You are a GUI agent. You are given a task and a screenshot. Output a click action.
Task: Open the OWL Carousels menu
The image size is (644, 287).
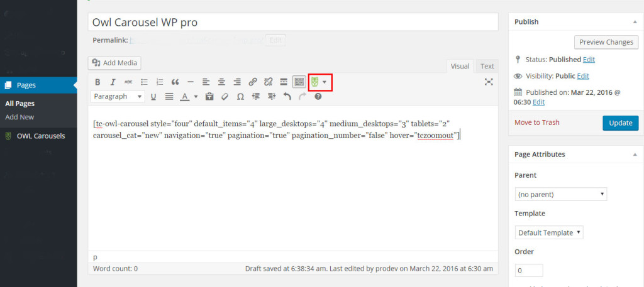38,136
